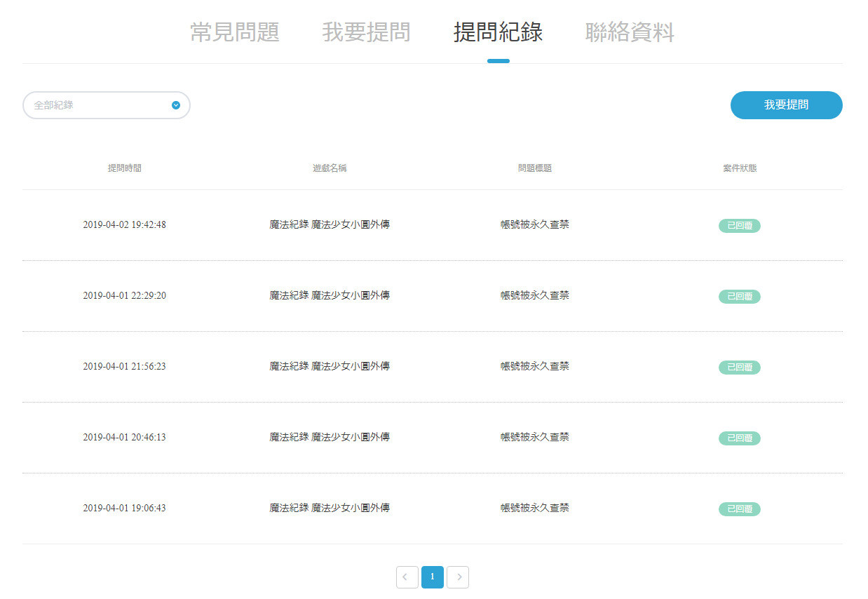Image resolution: width=868 pixels, height=599 pixels.
Task: Click 已回覆 status badge for 20:46:13 record
Action: tap(739, 438)
